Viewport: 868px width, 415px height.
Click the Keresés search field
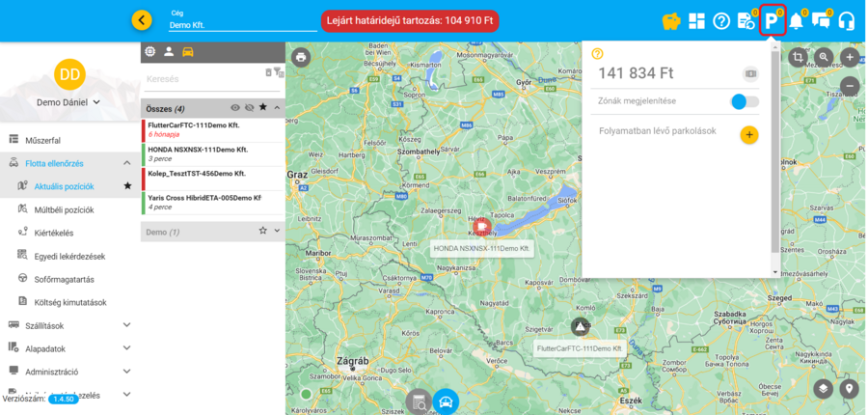coord(203,78)
